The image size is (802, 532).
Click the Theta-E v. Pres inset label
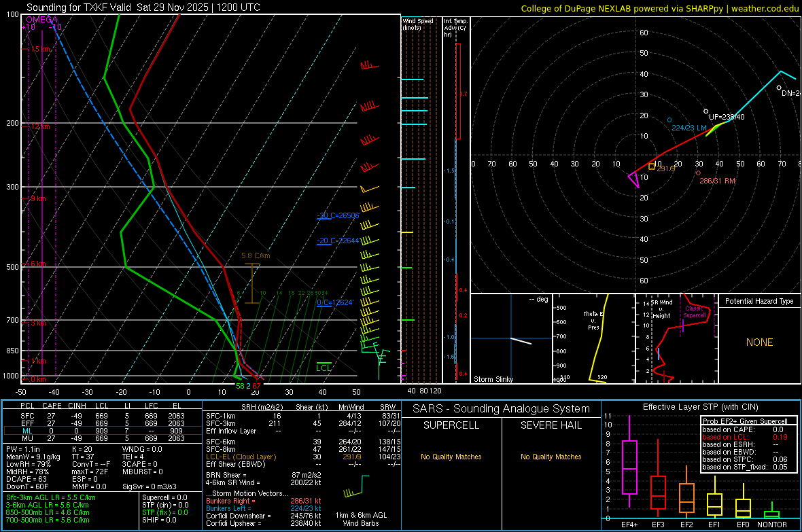click(x=593, y=320)
